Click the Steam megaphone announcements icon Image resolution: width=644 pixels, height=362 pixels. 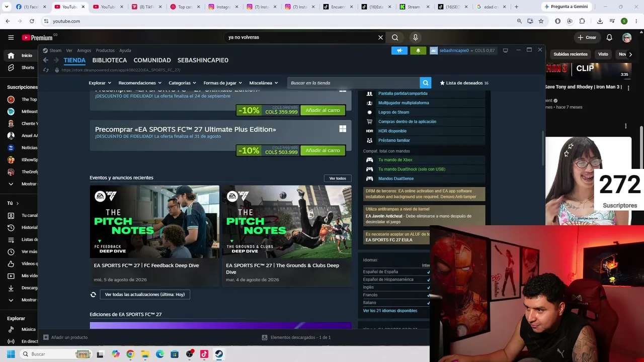point(399,50)
